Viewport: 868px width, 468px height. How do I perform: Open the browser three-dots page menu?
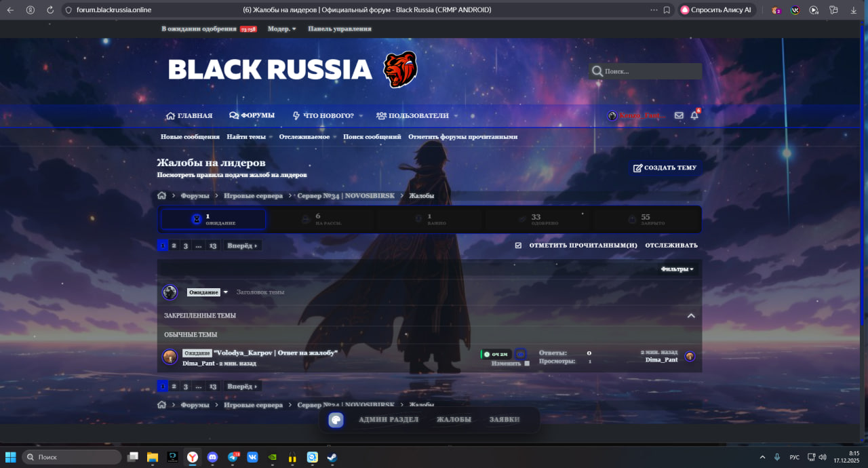point(654,10)
